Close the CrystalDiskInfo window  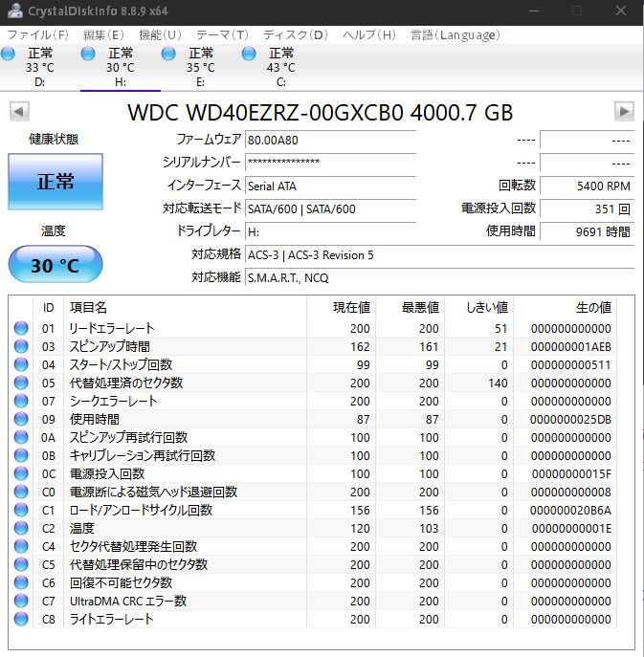pos(621,11)
